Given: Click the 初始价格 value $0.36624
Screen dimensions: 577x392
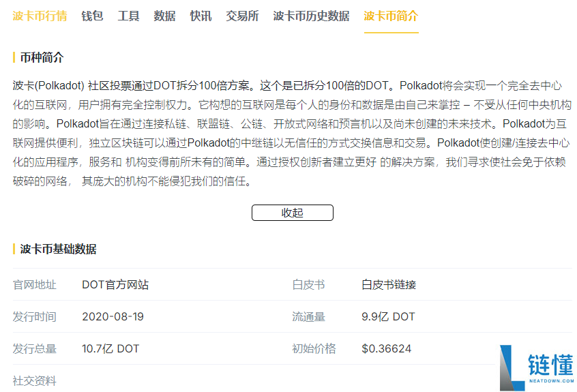Looking at the screenshot, I should (x=387, y=348).
